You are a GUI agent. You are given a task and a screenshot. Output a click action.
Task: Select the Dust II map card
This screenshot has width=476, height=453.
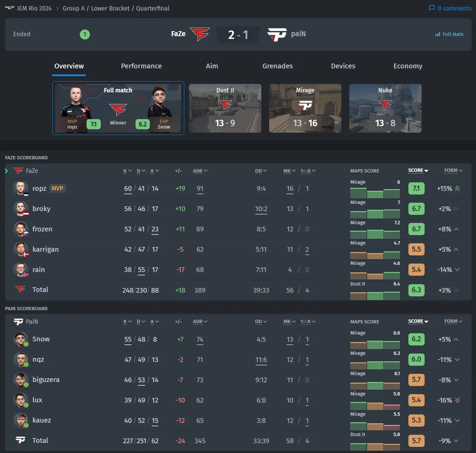tap(225, 108)
